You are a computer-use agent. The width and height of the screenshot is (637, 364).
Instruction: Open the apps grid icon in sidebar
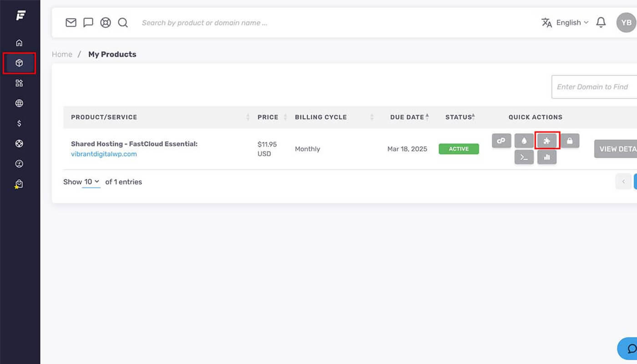click(x=19, y=83)
